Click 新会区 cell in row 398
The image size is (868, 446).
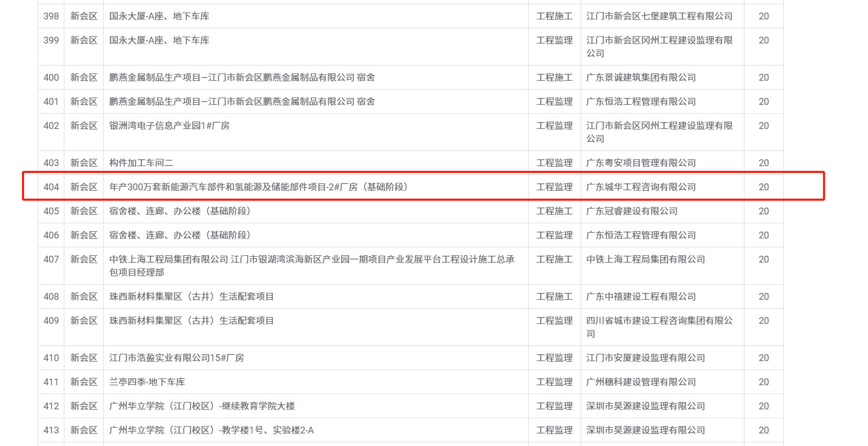[x=84, y=16]
